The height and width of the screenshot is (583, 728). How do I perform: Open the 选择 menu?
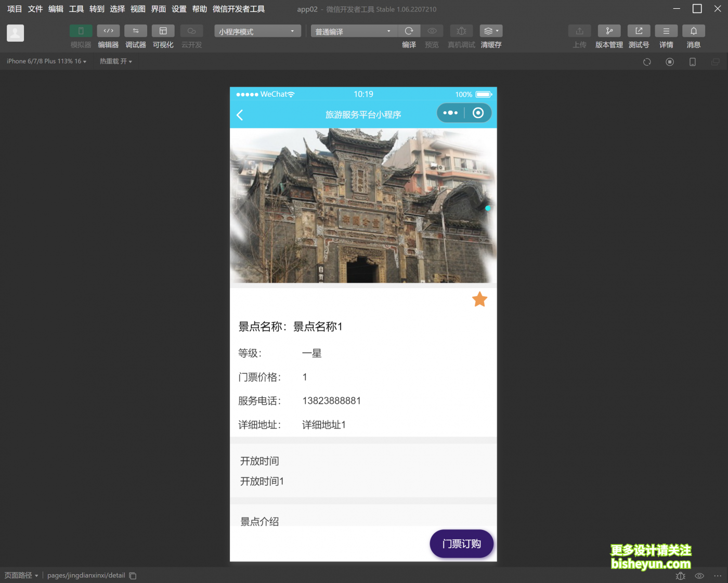pyautogui.click(x=118, y=9)
